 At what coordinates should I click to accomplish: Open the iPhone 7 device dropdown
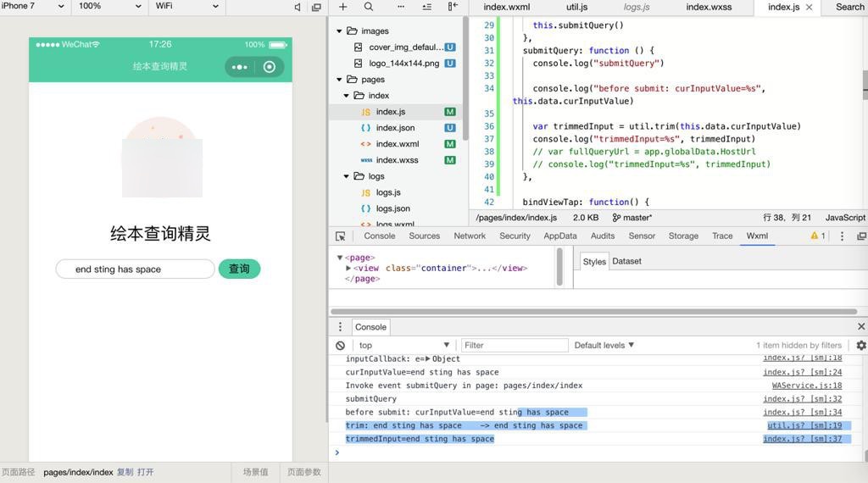(34, 6)
